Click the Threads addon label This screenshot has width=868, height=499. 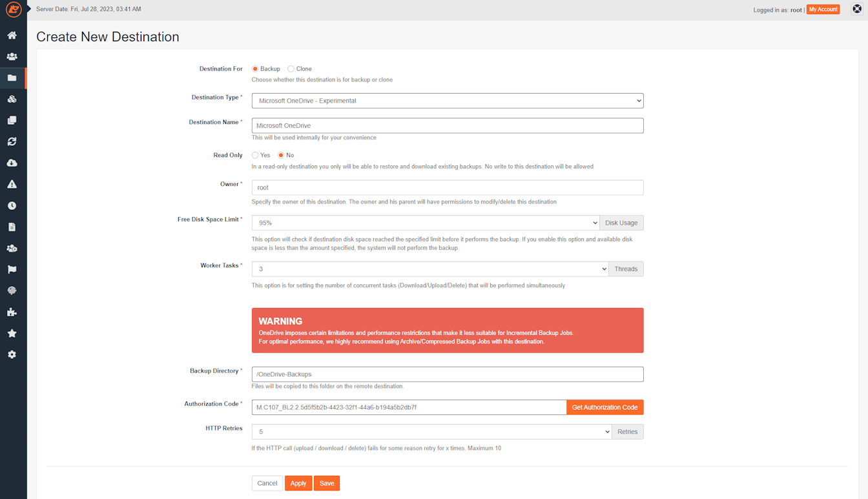click(626, 269)
